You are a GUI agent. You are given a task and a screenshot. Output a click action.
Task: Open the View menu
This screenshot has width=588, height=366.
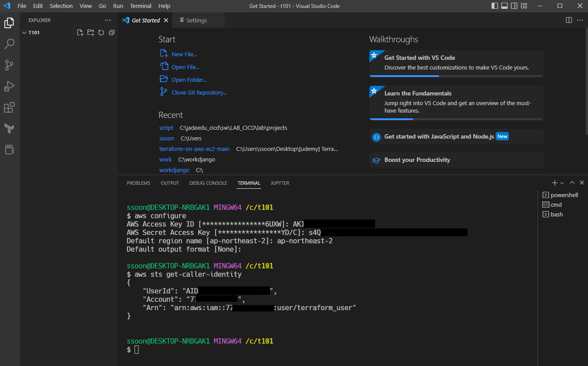[x=86, y=6]
